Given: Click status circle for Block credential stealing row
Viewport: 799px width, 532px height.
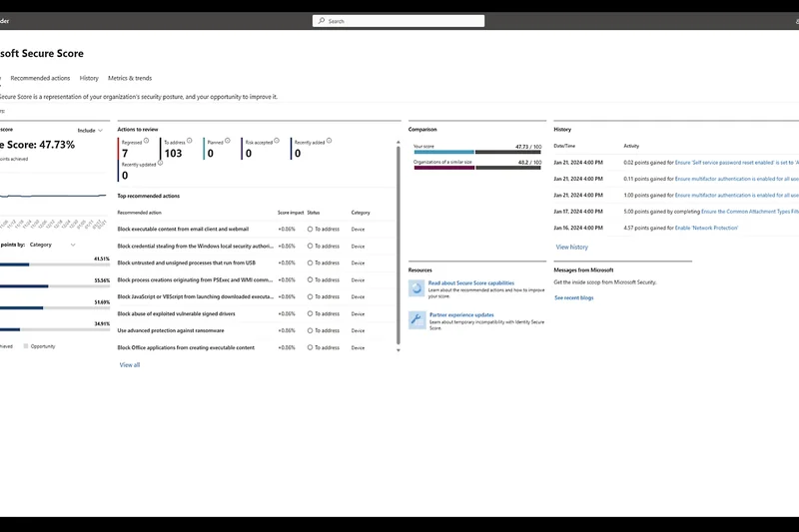Looking at the screenshot, I should coord(310,246).
